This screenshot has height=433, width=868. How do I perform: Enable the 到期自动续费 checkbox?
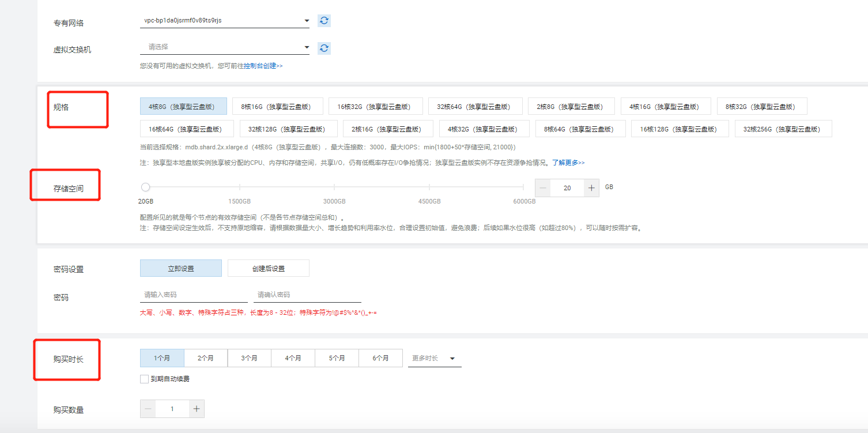coord(144,379)
